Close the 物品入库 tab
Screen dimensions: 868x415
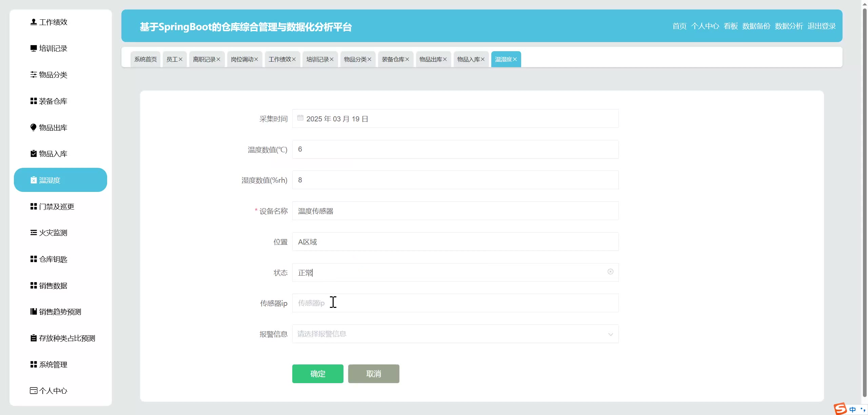pyautogui.click(x=483, y=59)
